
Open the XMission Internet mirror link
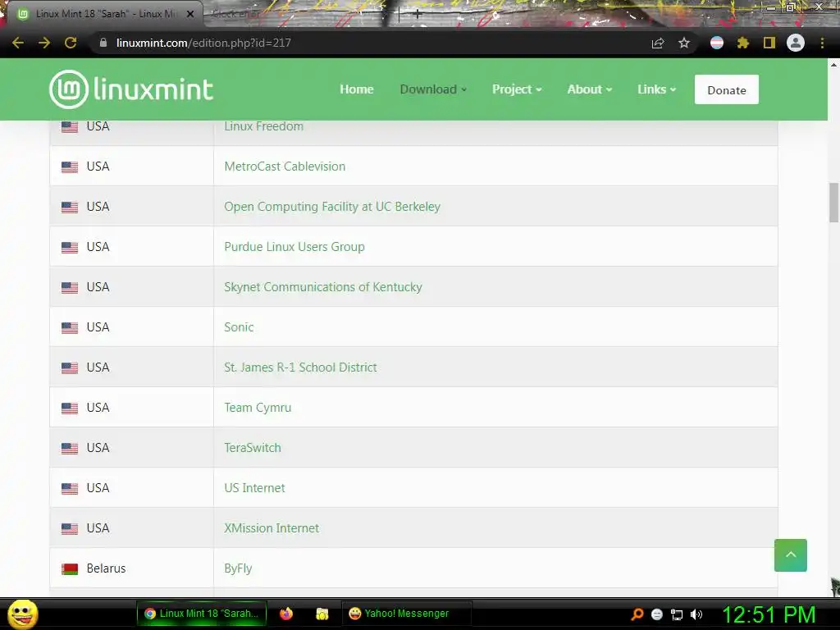[272, 528]
